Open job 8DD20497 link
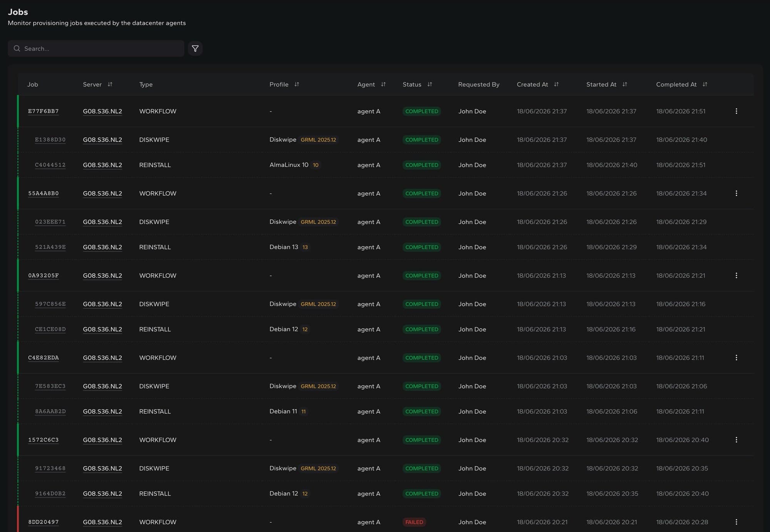The width and height of the screenshot is (770, 532). point(44,522)
